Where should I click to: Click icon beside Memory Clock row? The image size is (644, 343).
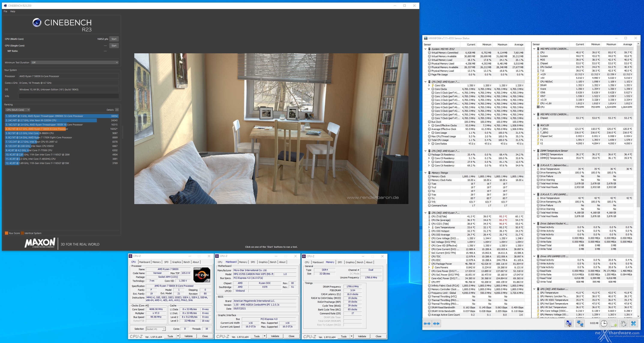[429, 176]
